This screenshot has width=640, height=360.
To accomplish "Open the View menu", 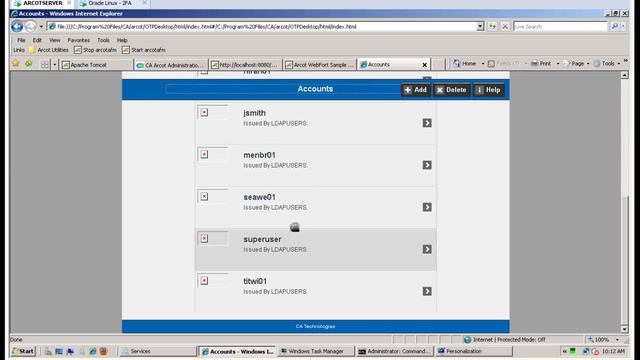I will [x=55, y=40].
